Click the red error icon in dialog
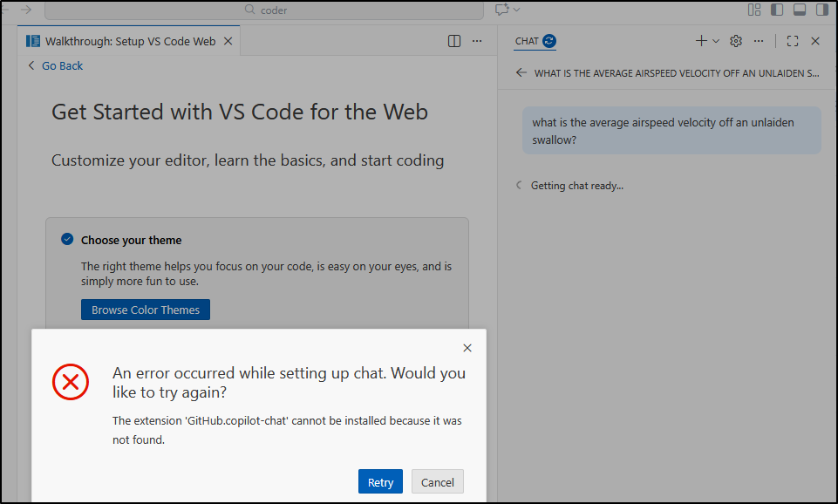838x504 pixels. (71, 382)
